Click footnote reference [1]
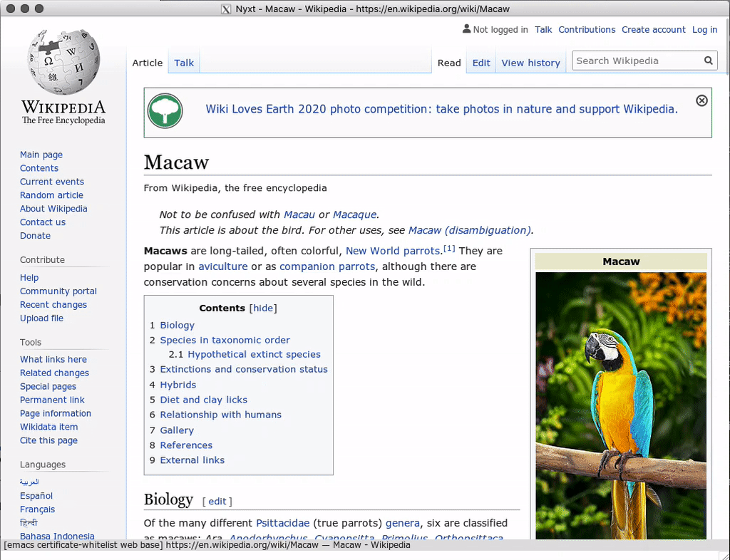Screen dimensions: 730x560 click(449, 249)
